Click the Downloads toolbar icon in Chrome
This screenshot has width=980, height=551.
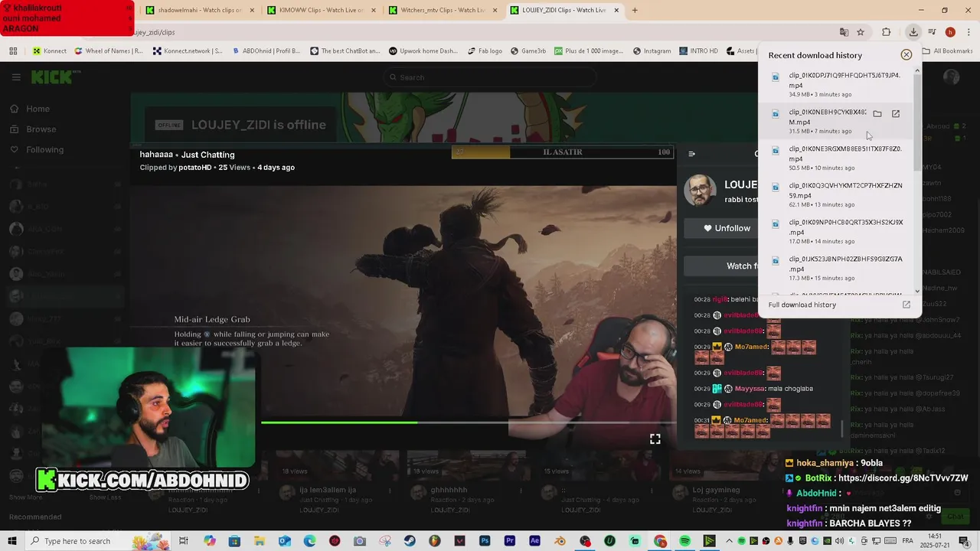click(x=913, y=32)
